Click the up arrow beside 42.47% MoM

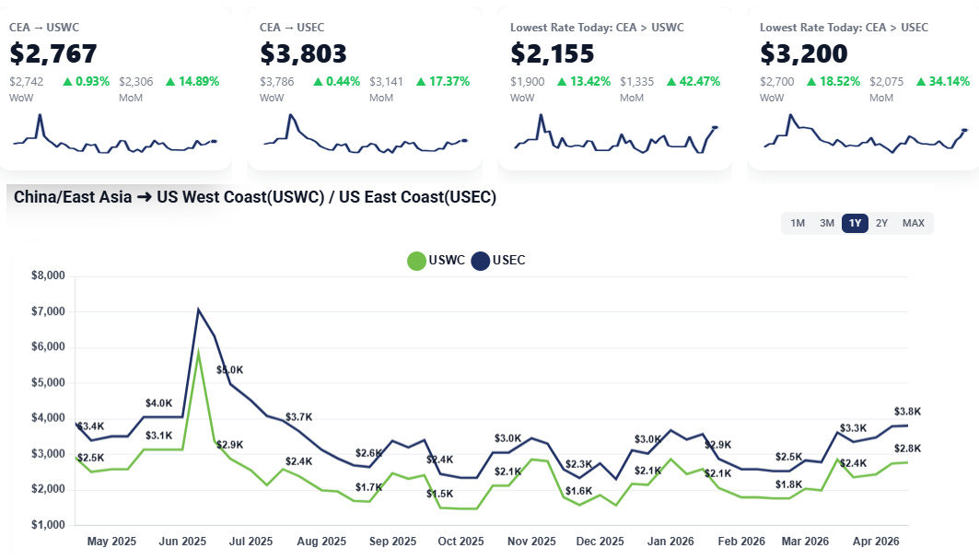point(671,82)
